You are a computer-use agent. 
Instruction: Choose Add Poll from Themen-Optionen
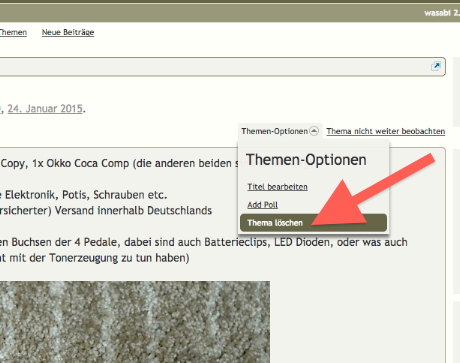pyautogui.click(x=263, y=205)
